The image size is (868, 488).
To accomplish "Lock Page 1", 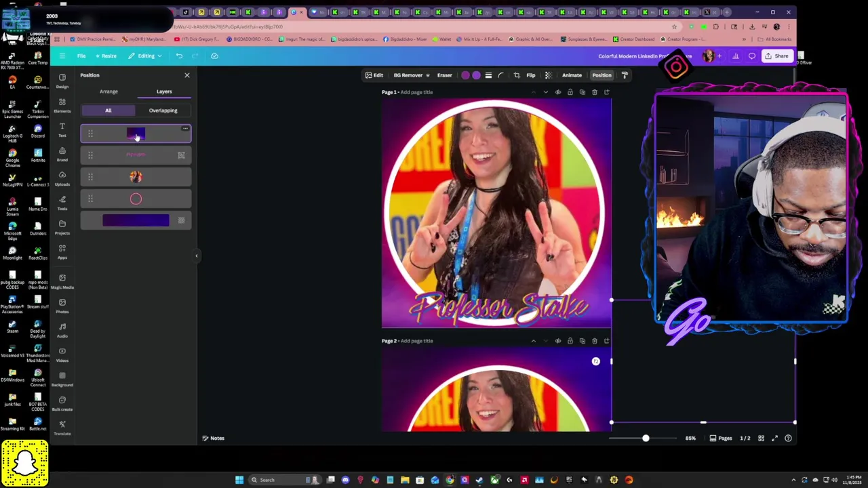I will point(570,92).
